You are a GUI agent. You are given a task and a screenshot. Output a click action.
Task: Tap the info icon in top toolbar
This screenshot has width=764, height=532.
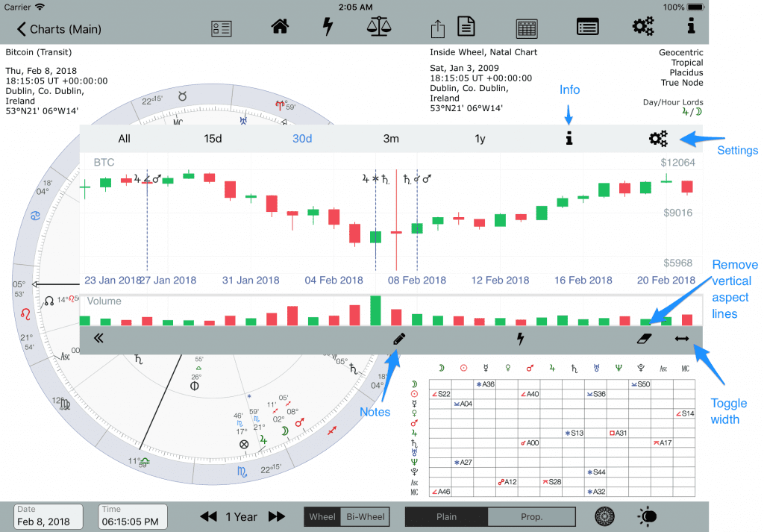pyautogui.click(x=691, y=25)
